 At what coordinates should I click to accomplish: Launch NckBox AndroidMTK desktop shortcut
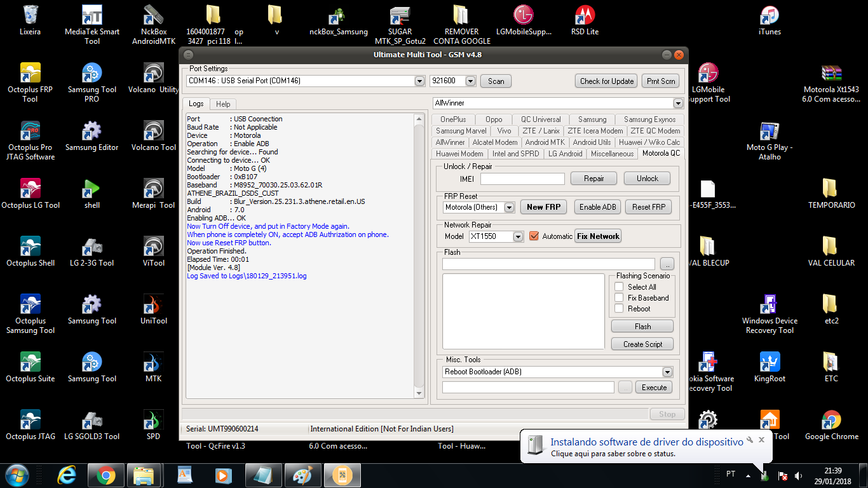coord(154,25)
